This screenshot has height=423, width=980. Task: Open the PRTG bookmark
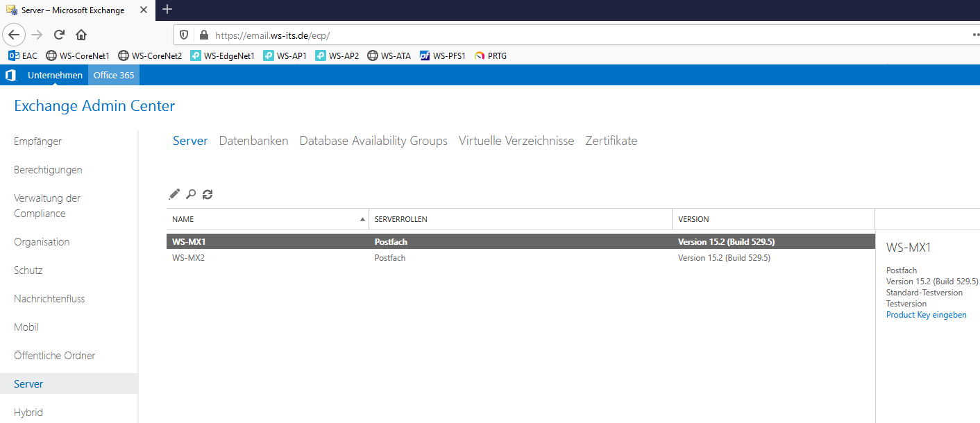(491, 55)
